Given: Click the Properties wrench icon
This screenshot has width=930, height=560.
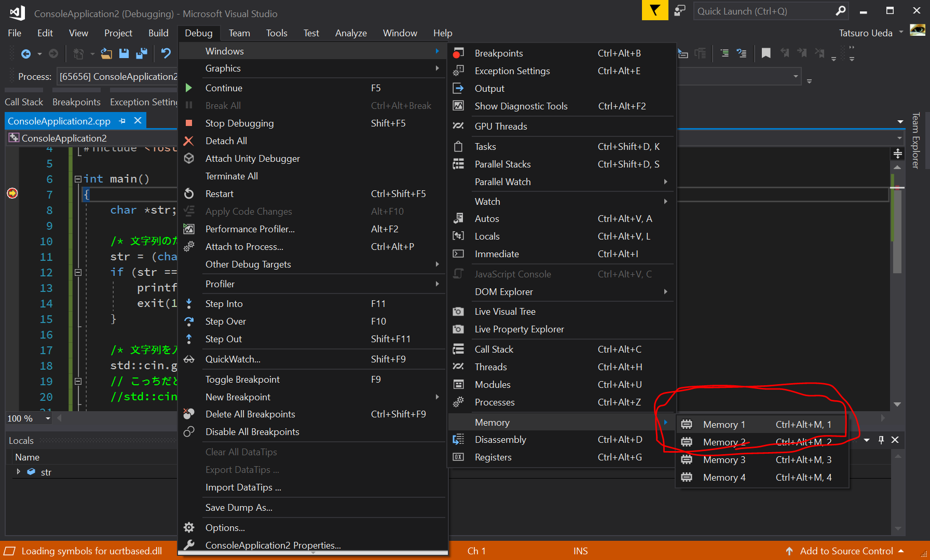Looking at the screenshot, I should click(189, 545).
